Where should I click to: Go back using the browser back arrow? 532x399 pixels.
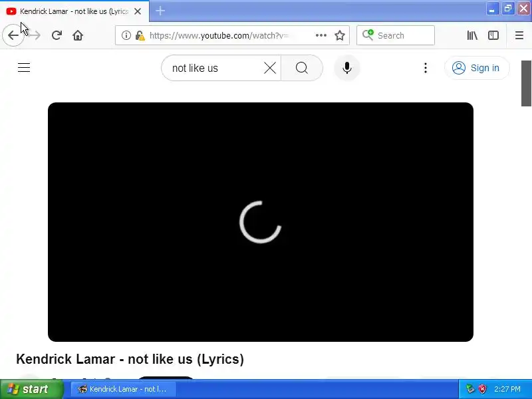click(x=13, y=35)
